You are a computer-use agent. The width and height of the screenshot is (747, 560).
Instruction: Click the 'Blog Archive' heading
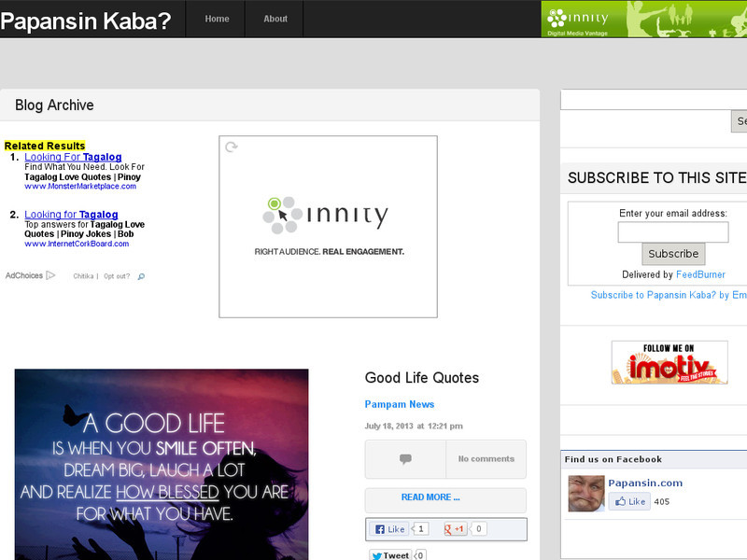tap(54, 105)
